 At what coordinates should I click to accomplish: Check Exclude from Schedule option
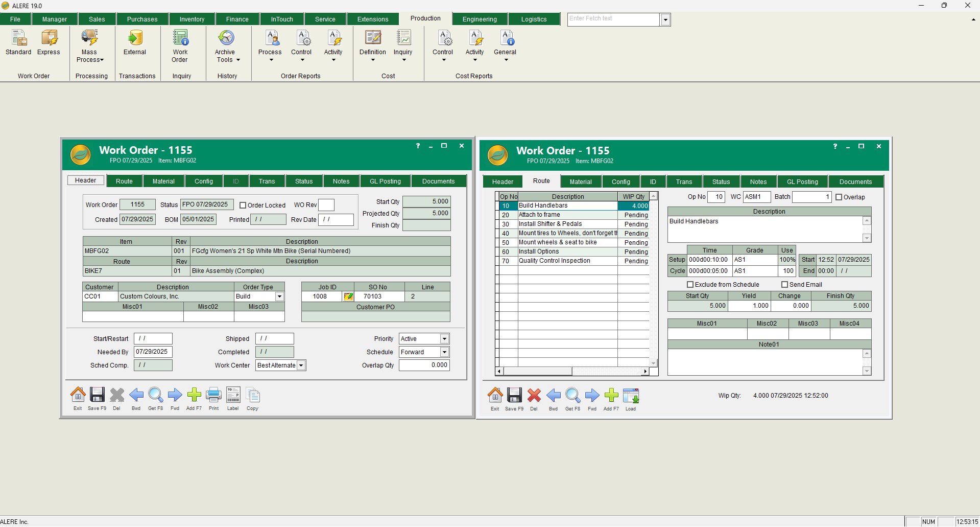[690, 285]
